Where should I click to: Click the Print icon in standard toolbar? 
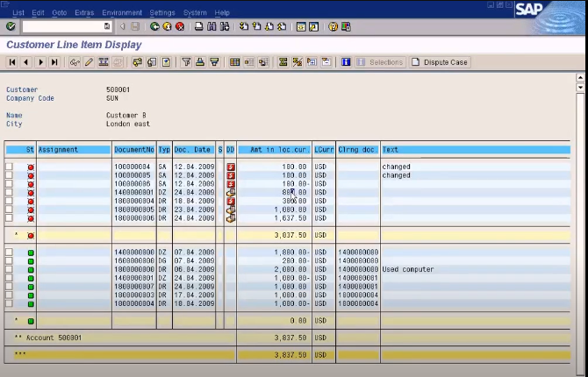pyautogui.click(x=198, y=26)
